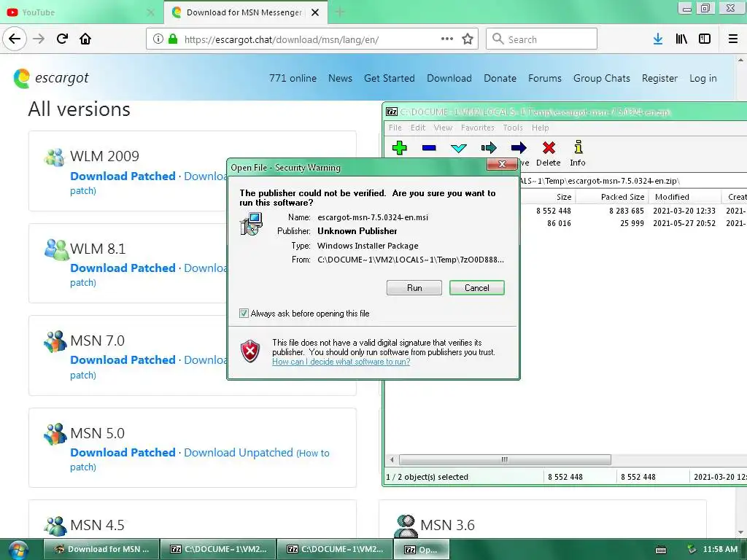Viewport: 747px width, 560px height.
Task: Toggle Firefox sidebar icon
Action: (x=705, y=39)
